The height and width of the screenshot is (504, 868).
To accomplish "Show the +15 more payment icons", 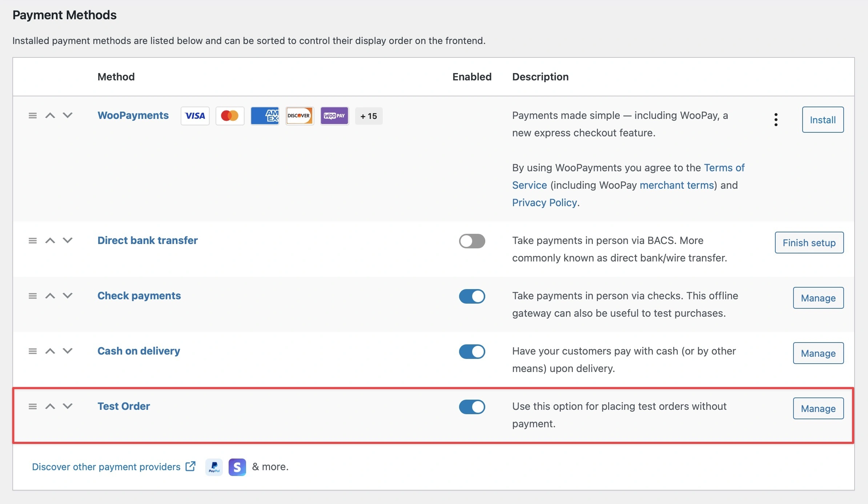I will point(369,116).
